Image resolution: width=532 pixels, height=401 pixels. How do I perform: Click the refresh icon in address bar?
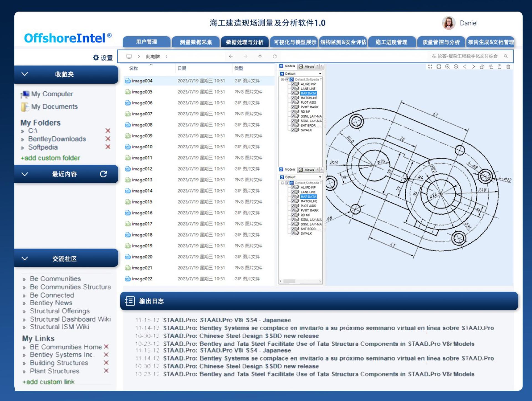point(275,56)
